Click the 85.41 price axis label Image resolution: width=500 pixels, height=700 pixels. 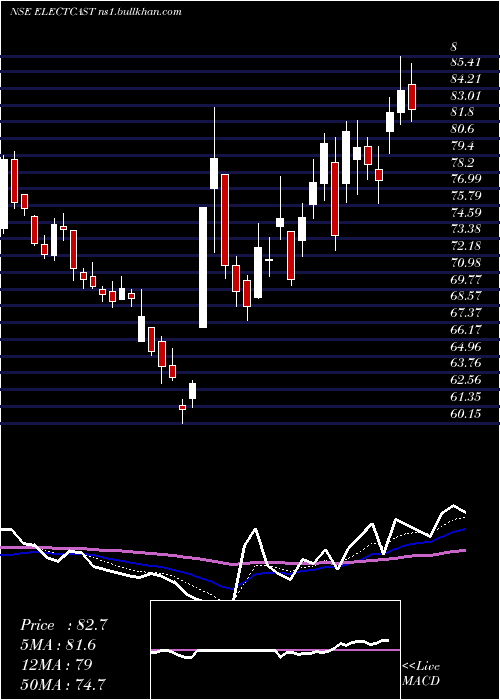466,62
